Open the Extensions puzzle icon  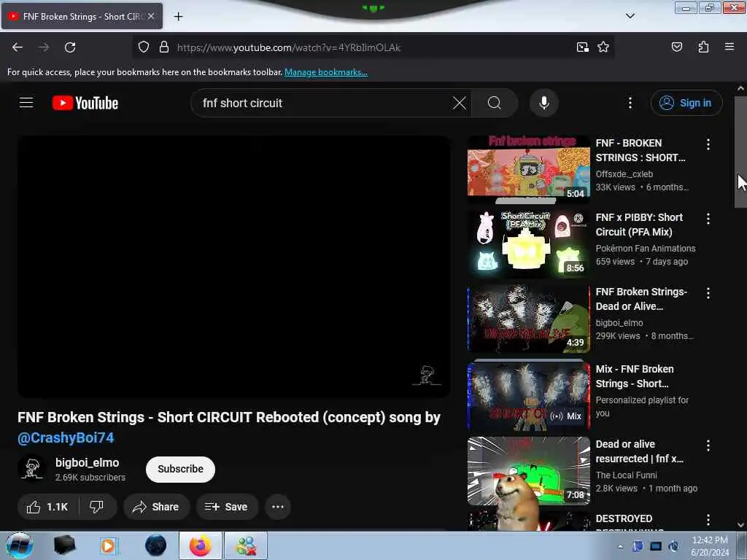[703, 47]
